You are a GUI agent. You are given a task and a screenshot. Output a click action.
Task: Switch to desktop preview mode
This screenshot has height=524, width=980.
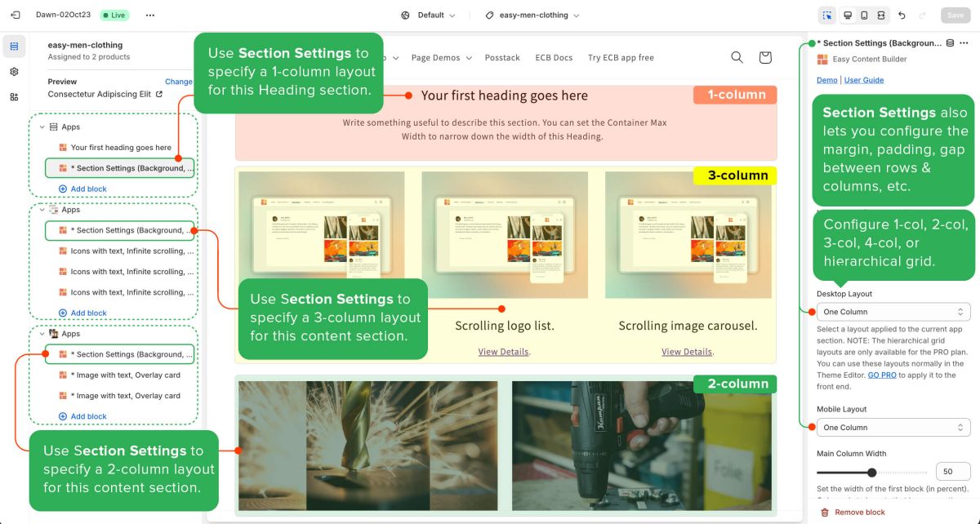pyautogui.click(x=848, y=15)
